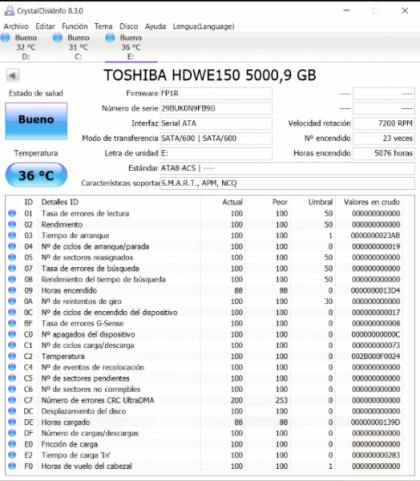Click the status icon for attribute C0
The height and width of the screenshot is (481, 420).
pyautogui.click(x=12, y=334)
